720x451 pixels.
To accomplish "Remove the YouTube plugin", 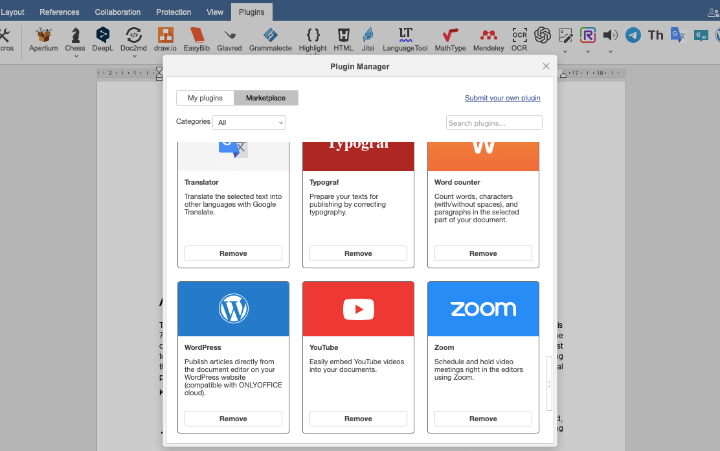I will point(358,419).
